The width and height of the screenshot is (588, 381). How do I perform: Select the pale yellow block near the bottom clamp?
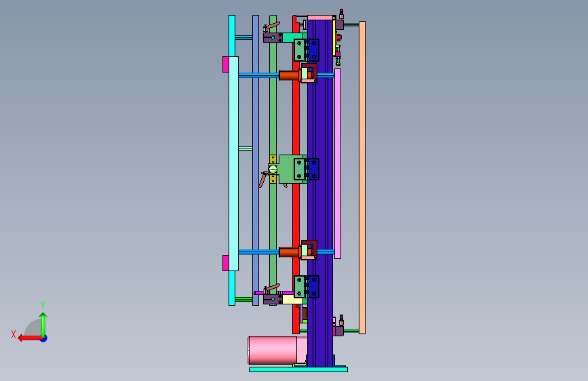pyautogui.click(x=292, y=299)
